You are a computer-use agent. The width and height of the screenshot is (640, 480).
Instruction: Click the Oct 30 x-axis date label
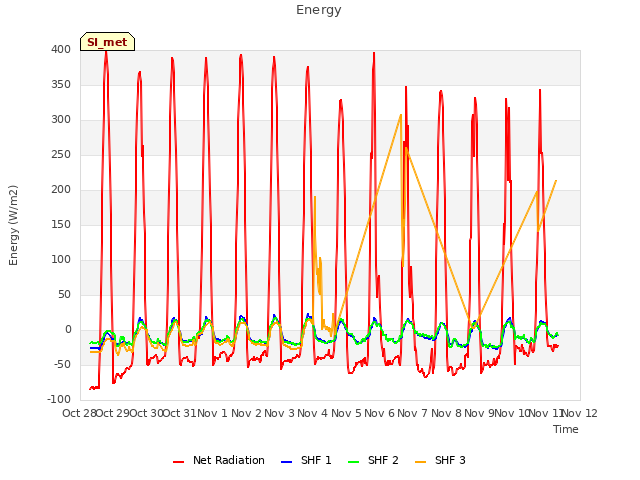pos(146,413)
